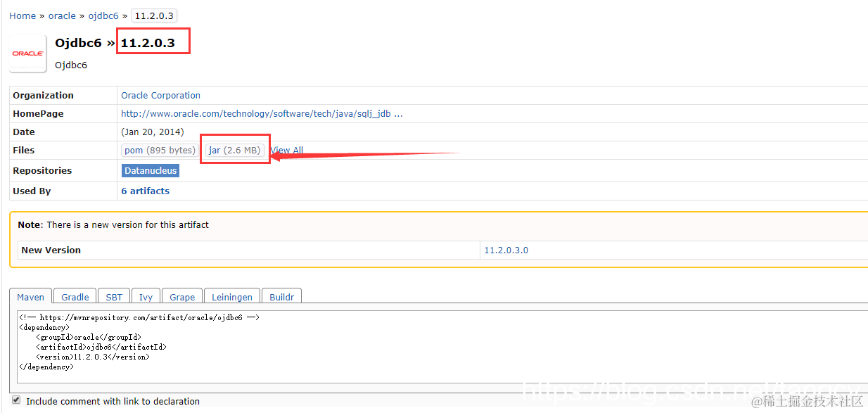Open the Datanucleus repository tag

tap(151, 170)
